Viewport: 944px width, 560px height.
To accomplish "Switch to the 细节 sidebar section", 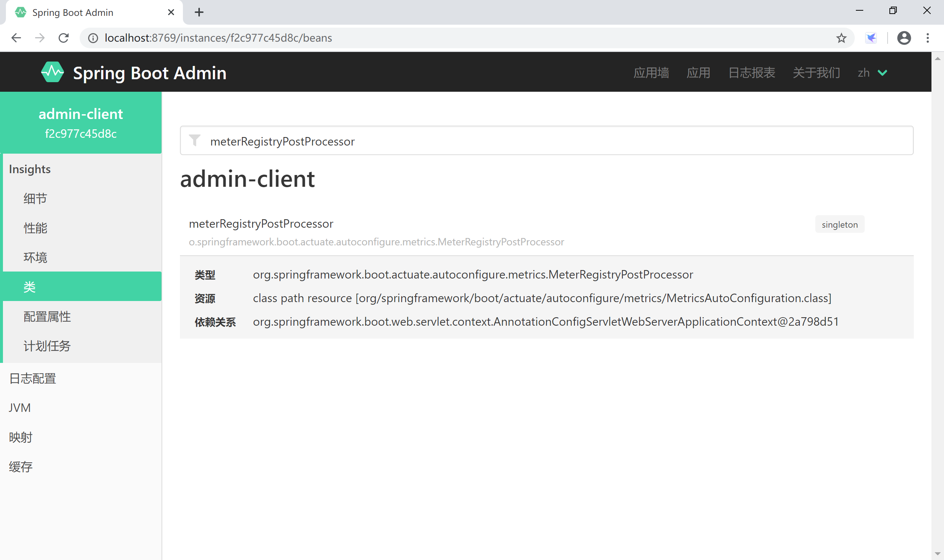I will click(x=35, y=198).
